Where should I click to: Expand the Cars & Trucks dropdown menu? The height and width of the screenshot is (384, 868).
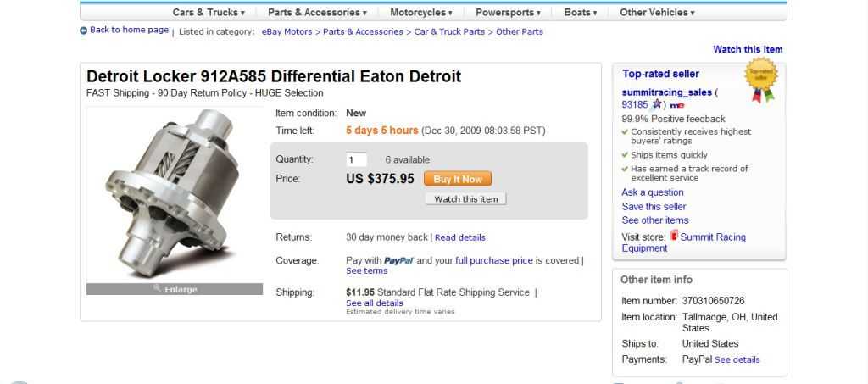(209, 12)
